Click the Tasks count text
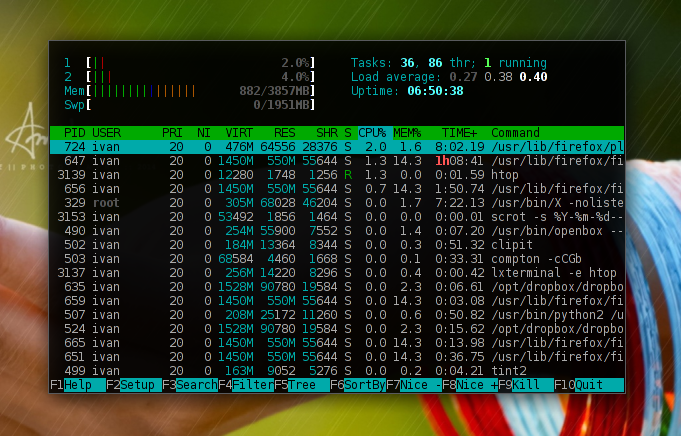Image resolution: width=681 pixels, height=436 pixels. click(x=449, y=63)
